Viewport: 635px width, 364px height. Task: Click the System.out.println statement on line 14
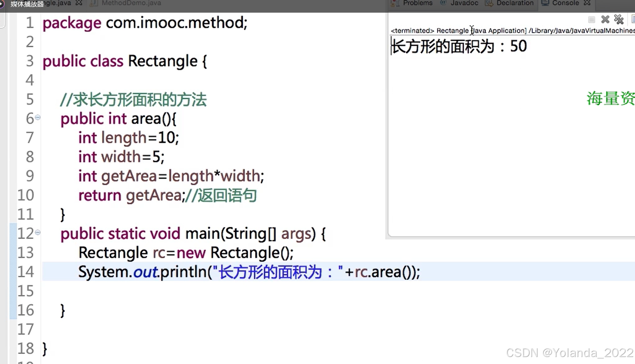249,272
